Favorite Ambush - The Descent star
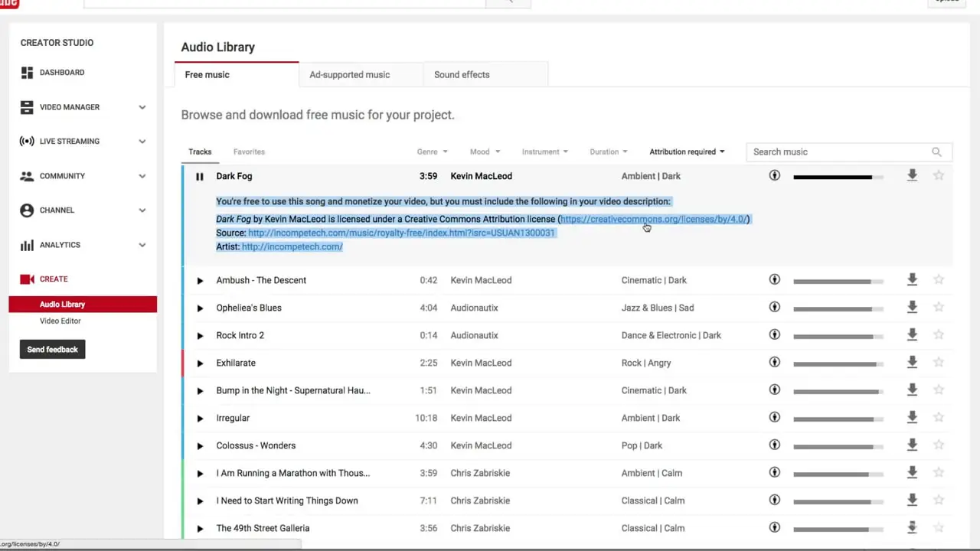Viewport: 980px width, 551px height. (x=939, y=280)
